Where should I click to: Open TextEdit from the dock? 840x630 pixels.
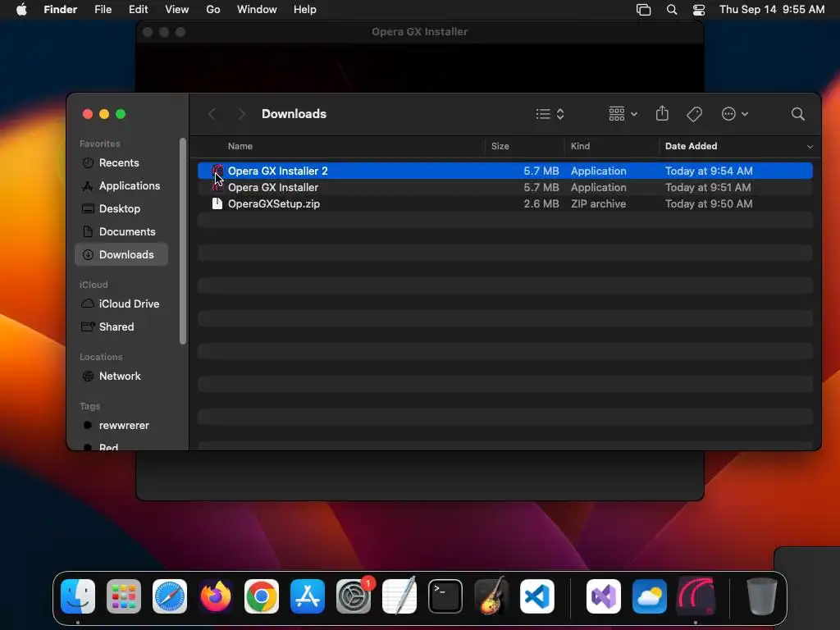[399, 596]
